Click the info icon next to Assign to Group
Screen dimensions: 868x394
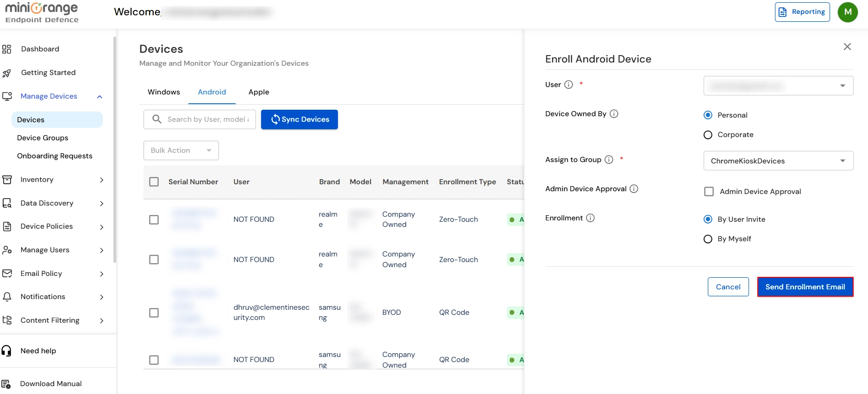[609, 160]
